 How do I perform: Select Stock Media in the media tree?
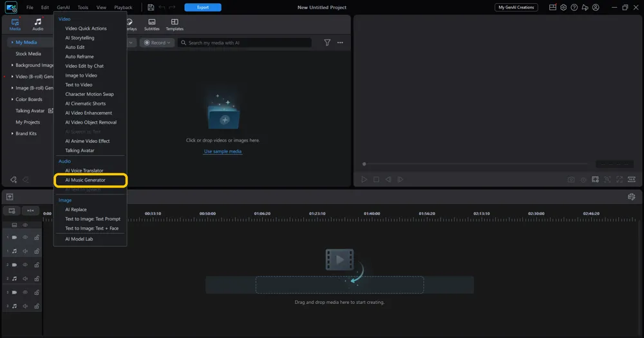28,54
